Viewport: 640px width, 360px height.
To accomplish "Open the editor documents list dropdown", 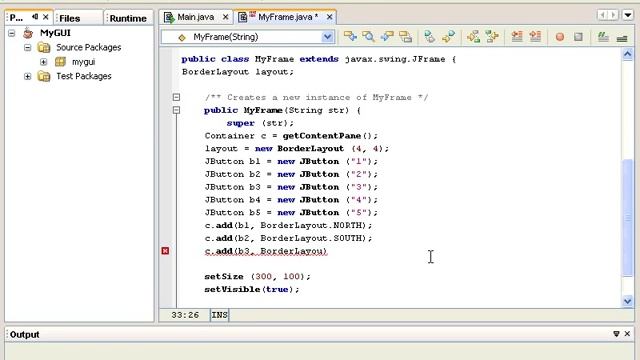I will [x=628, y=16].
